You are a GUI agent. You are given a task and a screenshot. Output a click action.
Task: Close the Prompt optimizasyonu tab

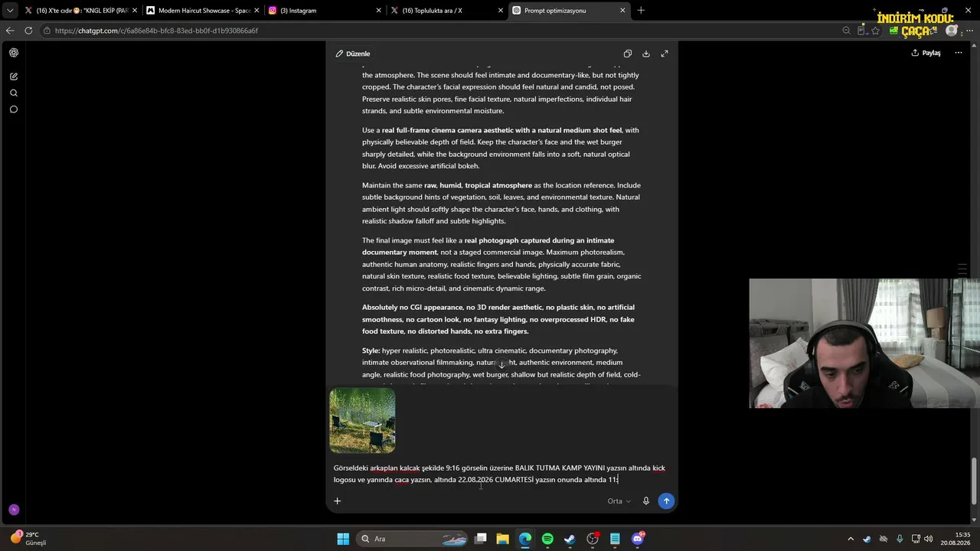pyautogui.click(x=622, y=11)
